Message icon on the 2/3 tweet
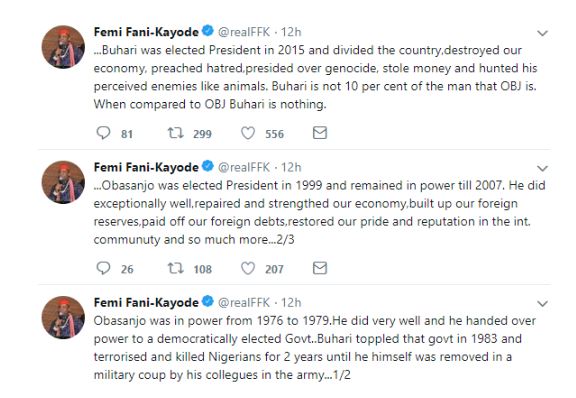Screen dimensions: 576x398 pos(320,268)
